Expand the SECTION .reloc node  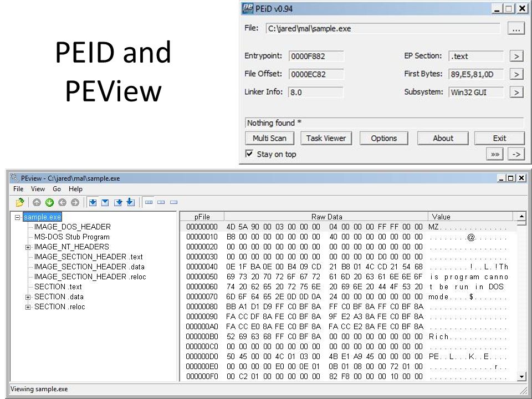(x=28, y=307)
